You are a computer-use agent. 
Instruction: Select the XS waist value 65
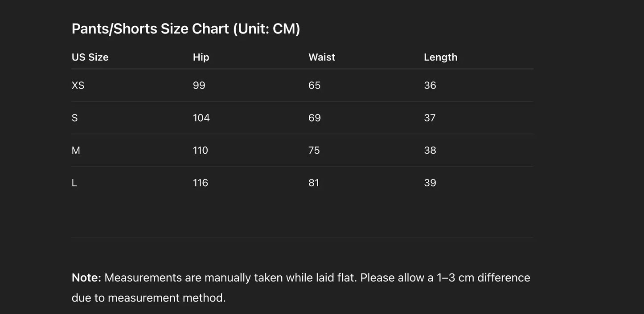(x=315, y=86)
